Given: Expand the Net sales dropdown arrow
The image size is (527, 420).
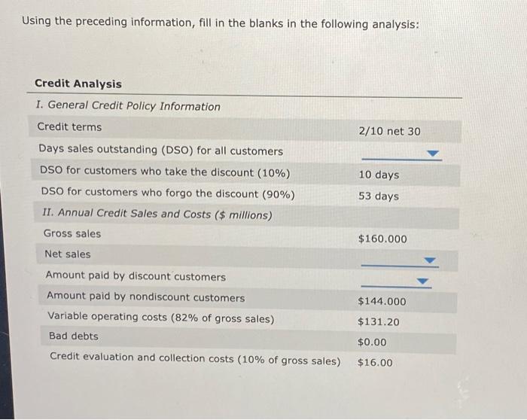Looking at the screenshot, I should pos(430,260).
